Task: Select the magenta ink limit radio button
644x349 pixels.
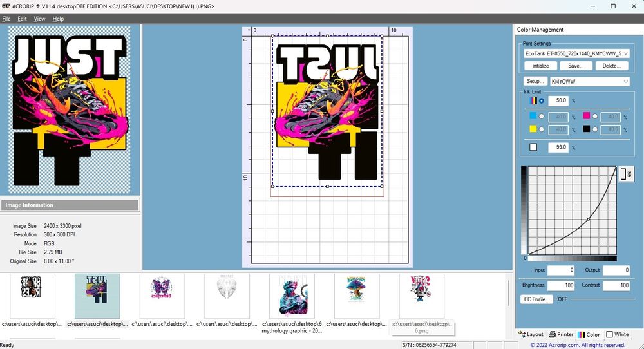Action: click(594, 117)
